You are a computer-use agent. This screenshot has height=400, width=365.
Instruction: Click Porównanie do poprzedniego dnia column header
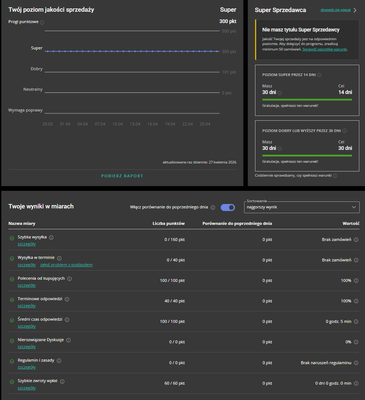pos(237,223)
